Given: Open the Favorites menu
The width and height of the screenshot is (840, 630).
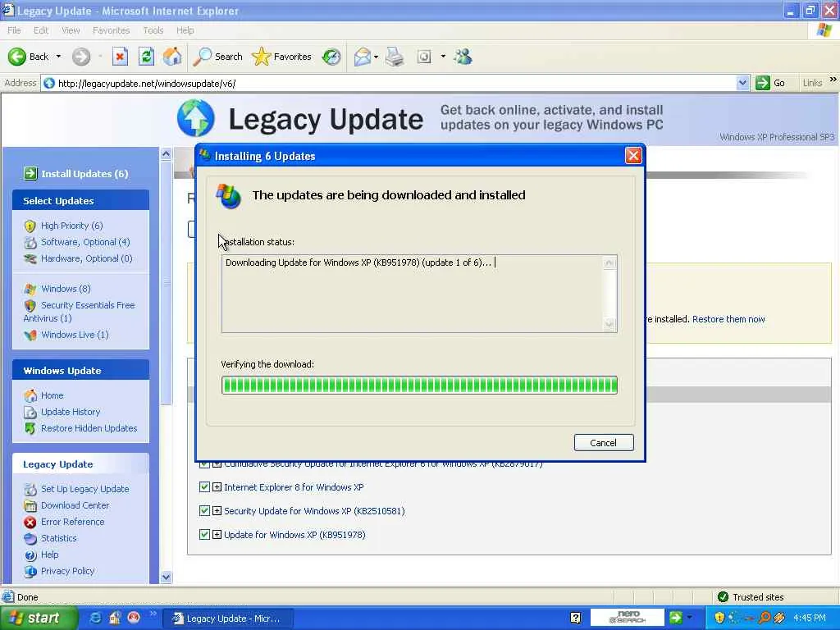Looking at the screenshot, I should click(x=111, y=30).
